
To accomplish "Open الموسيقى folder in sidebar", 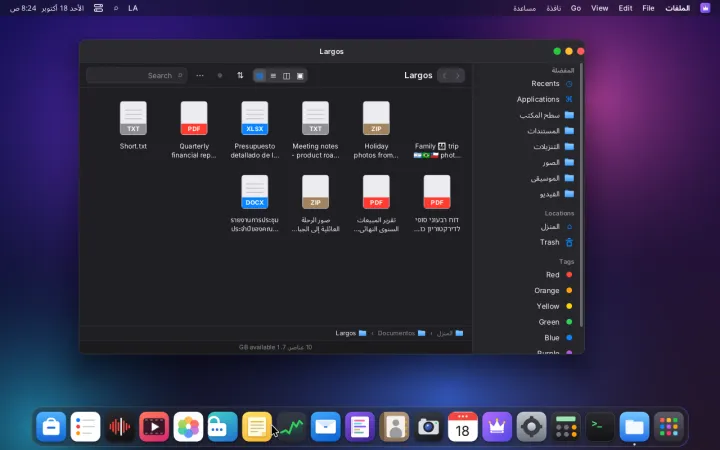I will coord(528,178).
